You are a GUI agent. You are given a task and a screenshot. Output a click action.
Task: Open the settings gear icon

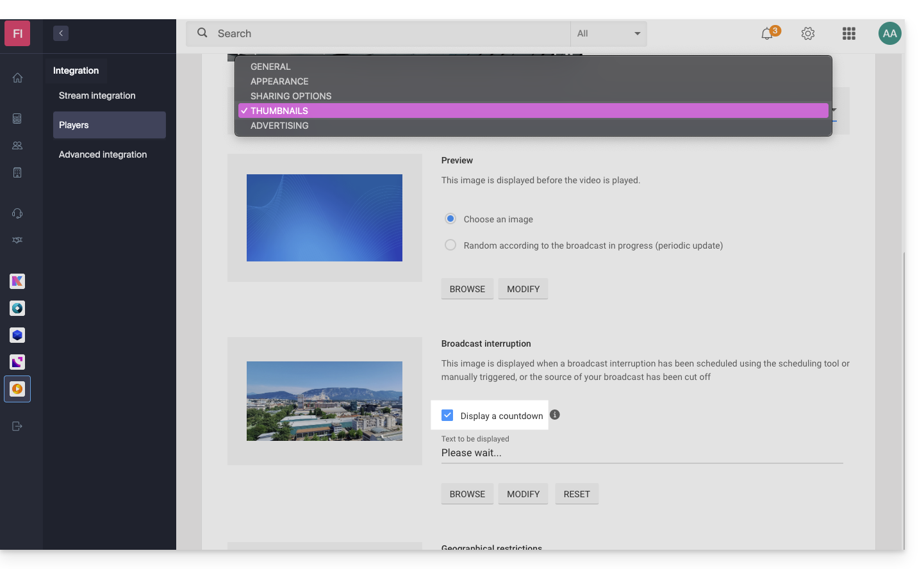click(x=808, y=34)
